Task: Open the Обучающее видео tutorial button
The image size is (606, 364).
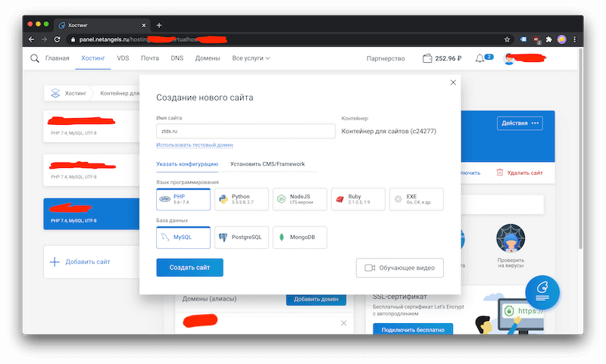Action: click(x=399, y=268)
